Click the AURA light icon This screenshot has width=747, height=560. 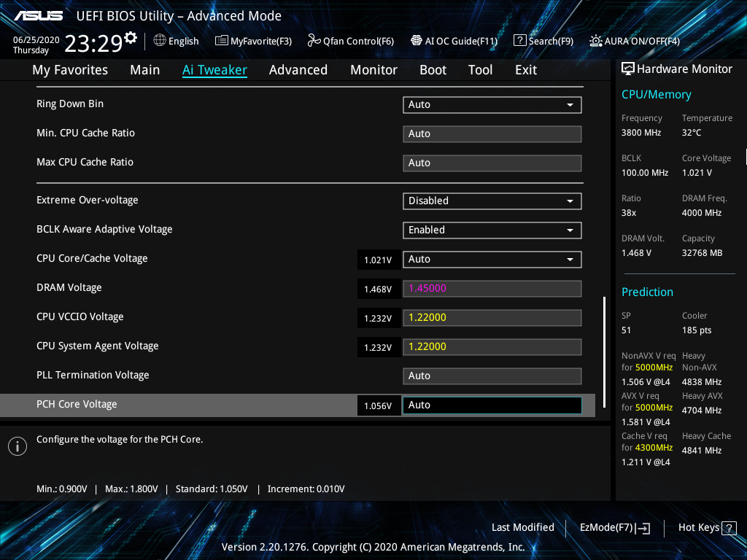(595, 41)
